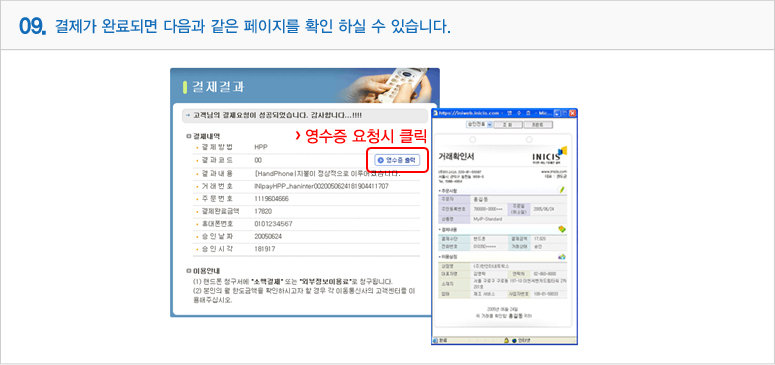
Task: Maximize the INICIS receipt popup window
Action: pos(564,113)
